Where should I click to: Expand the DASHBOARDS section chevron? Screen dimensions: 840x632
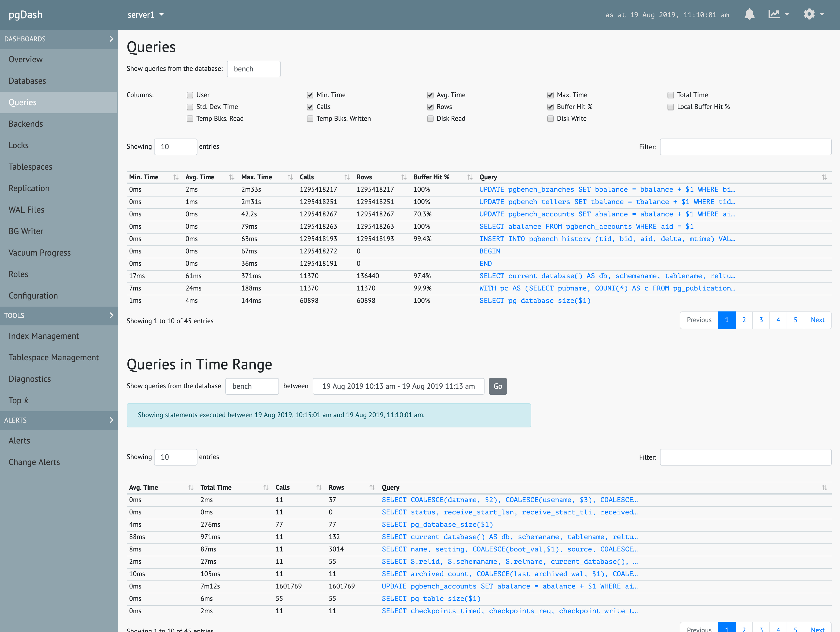point(111,38)
